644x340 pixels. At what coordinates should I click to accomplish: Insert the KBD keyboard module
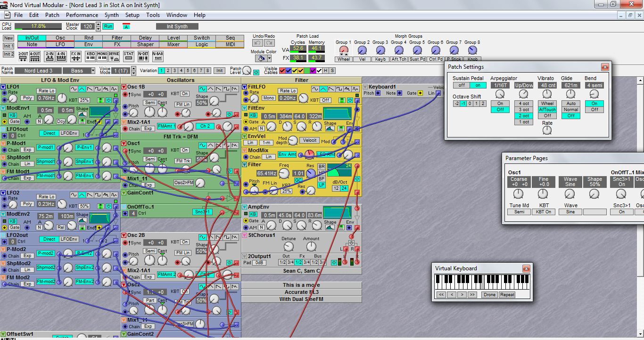tap(91, 56)
